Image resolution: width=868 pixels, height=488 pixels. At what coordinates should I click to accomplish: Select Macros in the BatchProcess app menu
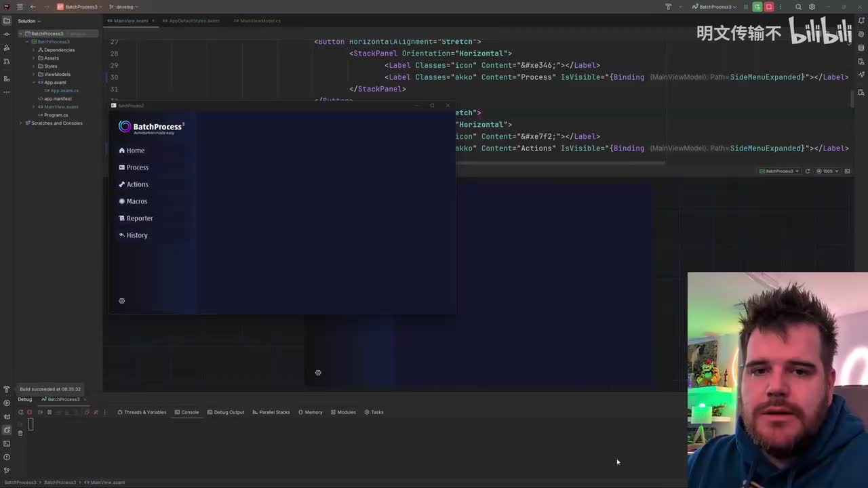point(133,201)
